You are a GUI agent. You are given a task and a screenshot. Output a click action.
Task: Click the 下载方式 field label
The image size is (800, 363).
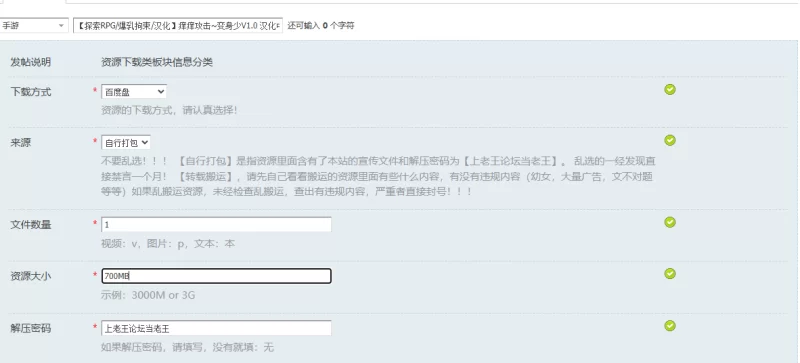(31, 92)
